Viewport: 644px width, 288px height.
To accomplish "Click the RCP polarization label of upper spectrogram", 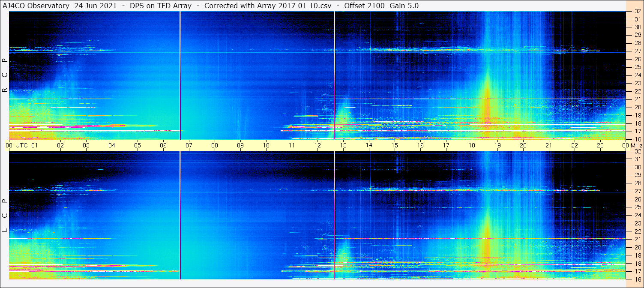I will tap(5, 75).
